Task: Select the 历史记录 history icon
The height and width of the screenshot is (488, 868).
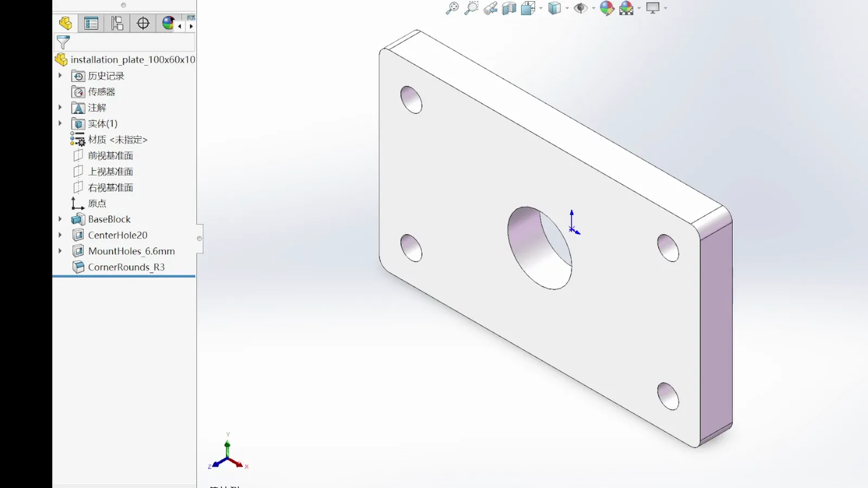Action: (78, 76)
